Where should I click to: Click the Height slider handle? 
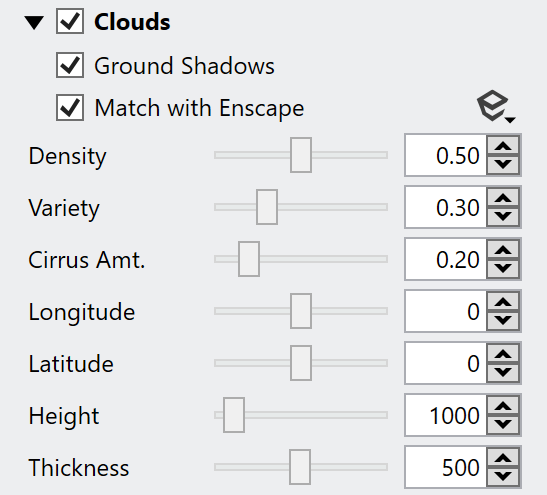tap(234, 415)
